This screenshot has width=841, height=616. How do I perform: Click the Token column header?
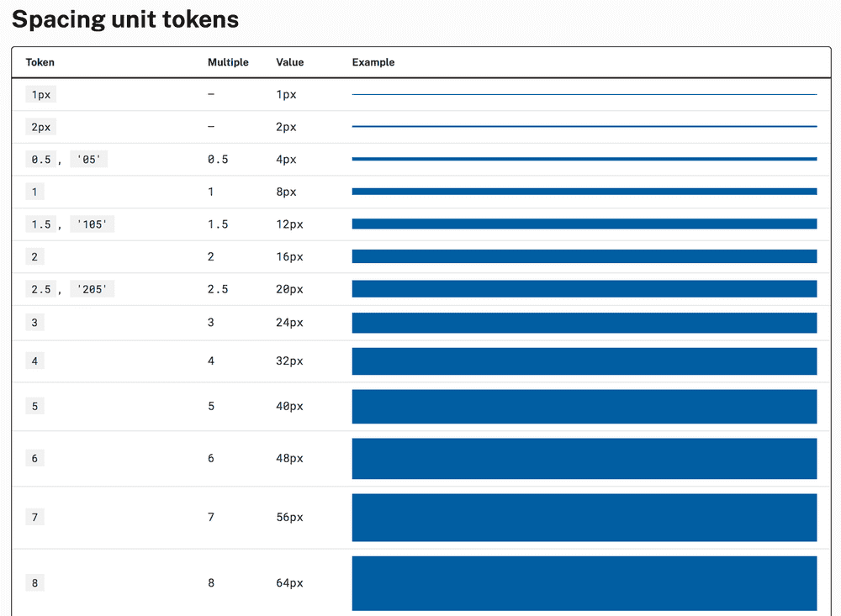(x=40, y=62)
